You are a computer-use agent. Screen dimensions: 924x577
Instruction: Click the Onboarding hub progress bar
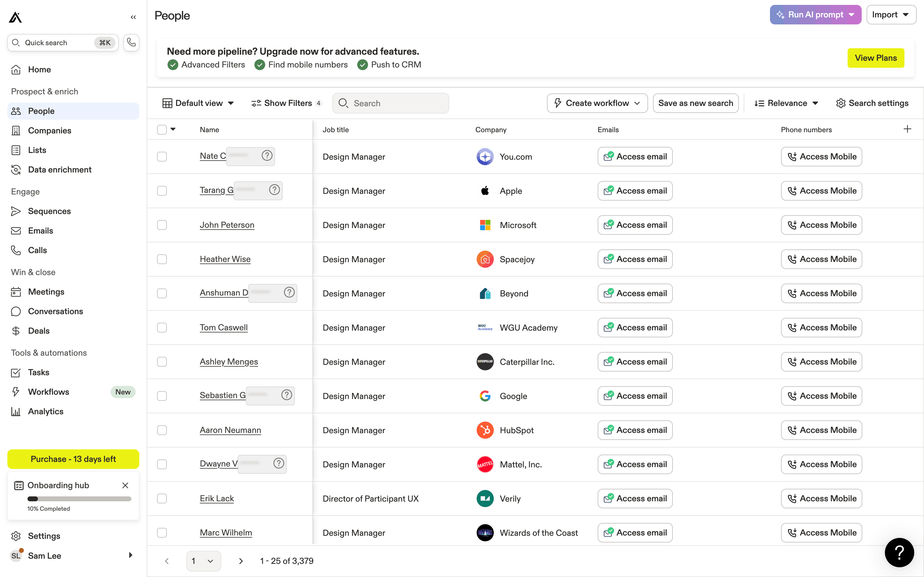tap(79, 499)
